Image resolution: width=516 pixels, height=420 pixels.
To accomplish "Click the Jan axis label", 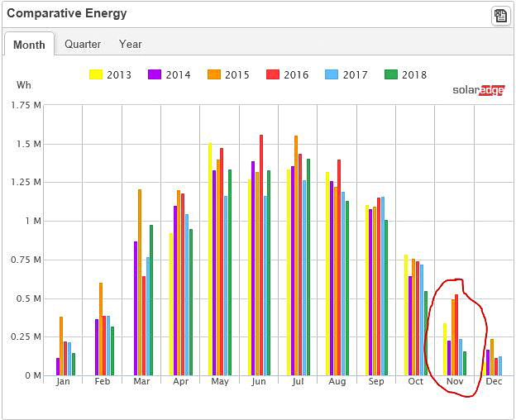I will click(x=63, y=381).
